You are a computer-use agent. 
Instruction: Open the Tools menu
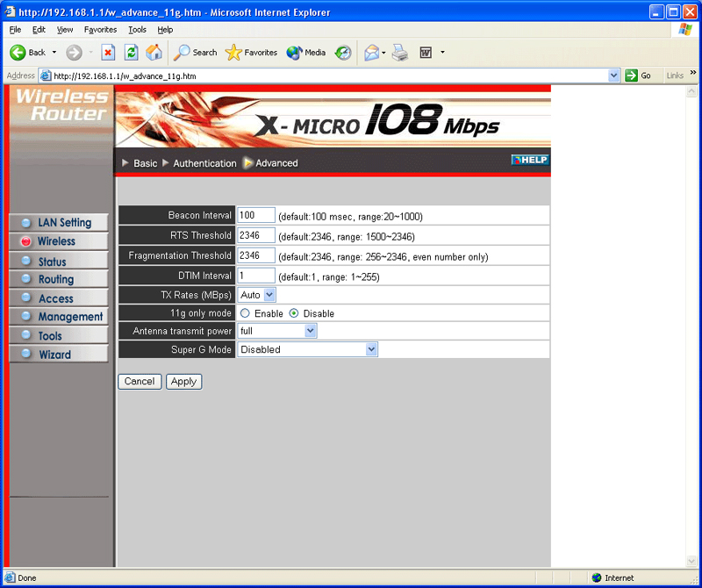click(x=138, y=30)
